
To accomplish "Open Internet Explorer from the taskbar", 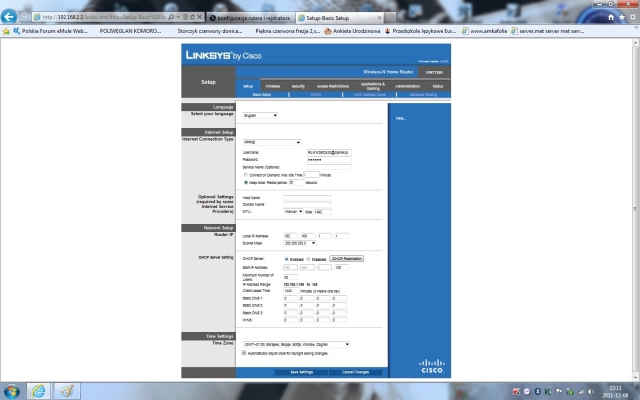I will click(x=38, y=391).
